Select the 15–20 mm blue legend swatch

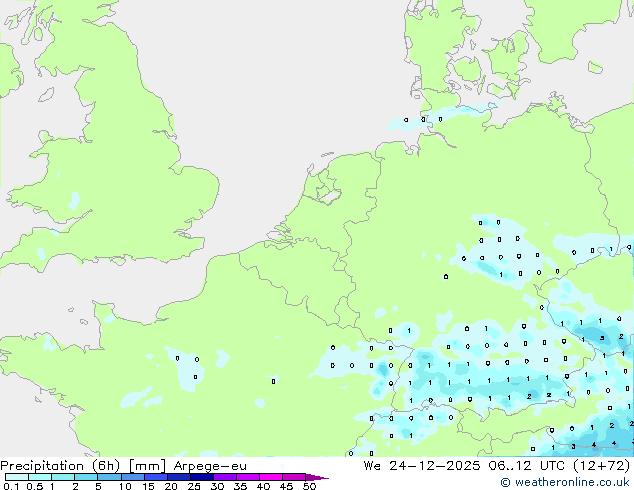tap(155, 477)
